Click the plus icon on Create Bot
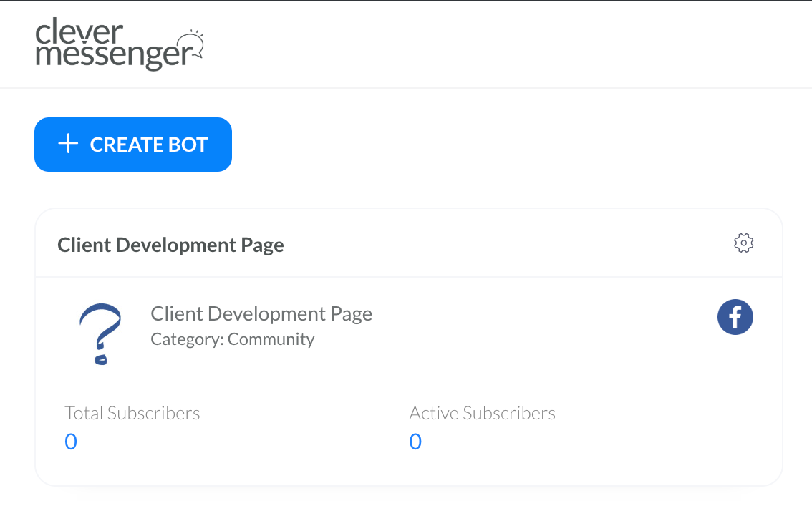The width and height of the screenshot is (812, 521). (x=68, y=145)
